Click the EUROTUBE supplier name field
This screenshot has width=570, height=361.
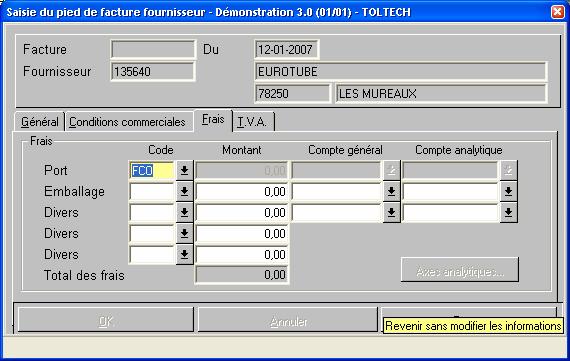pyautogui.click(x=401, y=71)
